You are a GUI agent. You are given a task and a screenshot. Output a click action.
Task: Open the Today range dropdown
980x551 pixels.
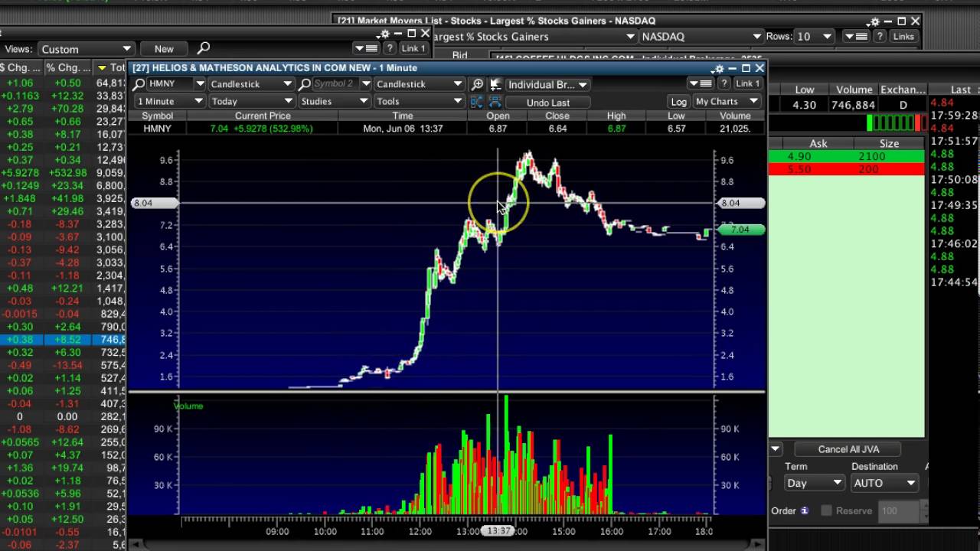tap(251, 101)
